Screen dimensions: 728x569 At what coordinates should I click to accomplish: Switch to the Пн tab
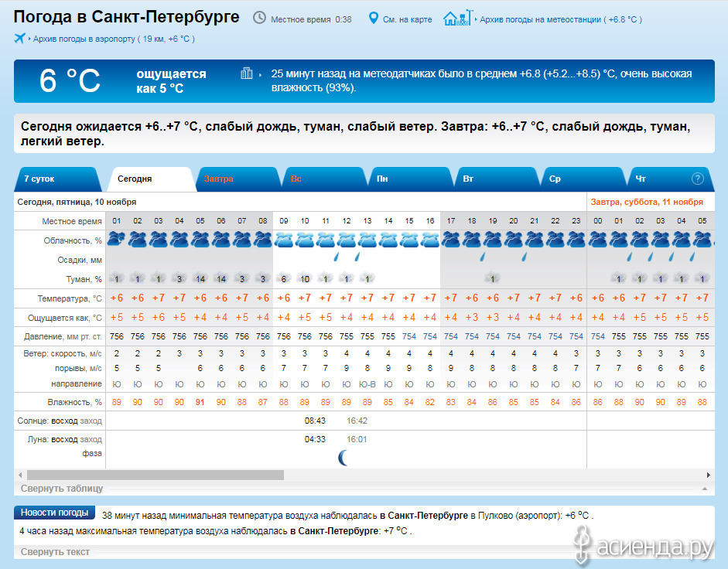coord(411,179)
